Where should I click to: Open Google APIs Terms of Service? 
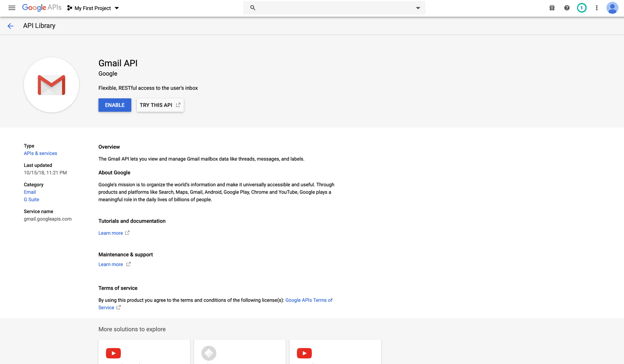point(308,300)
